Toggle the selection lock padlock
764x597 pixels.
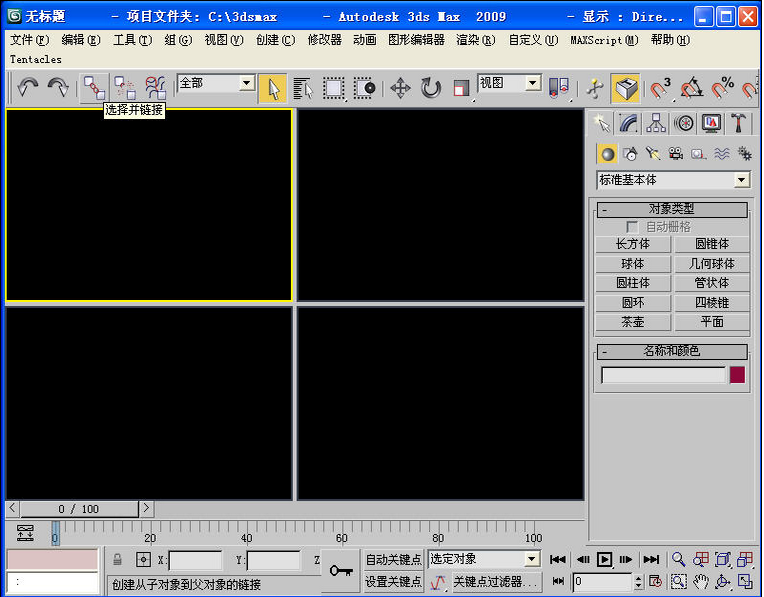118,560
